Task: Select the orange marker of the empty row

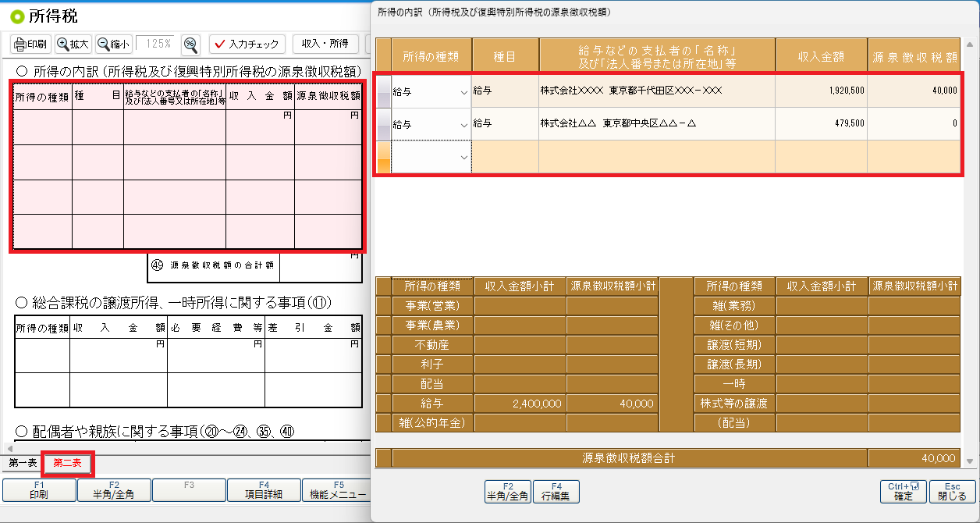Action: [383, 157]
